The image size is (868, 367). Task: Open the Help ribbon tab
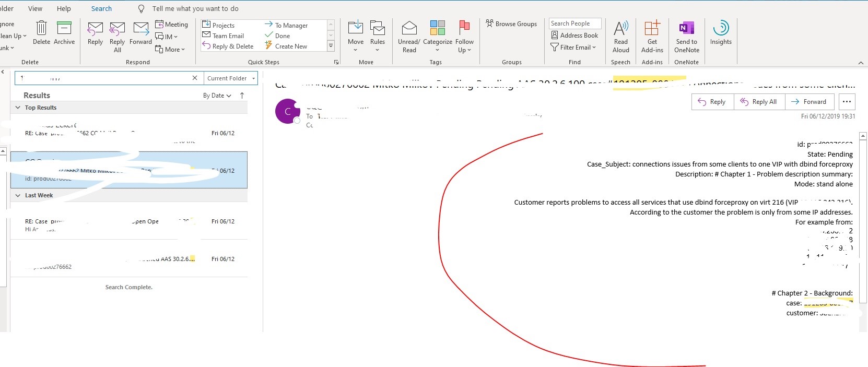pyautogui.click(x=64, y=8)
